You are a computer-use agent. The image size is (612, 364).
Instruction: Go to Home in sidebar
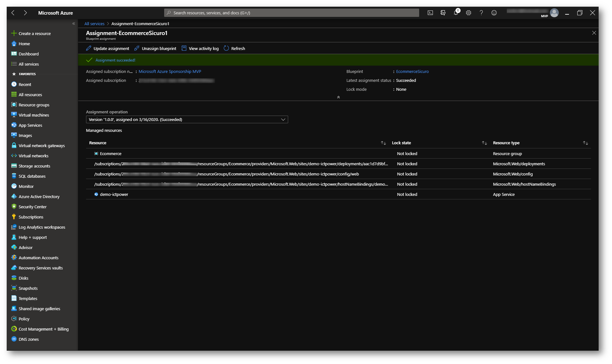click(x=21, y=44)
